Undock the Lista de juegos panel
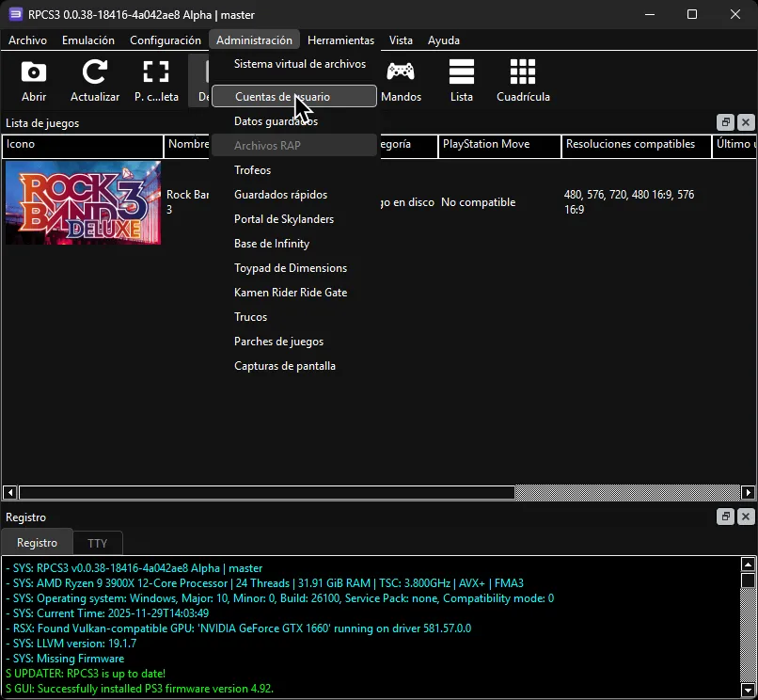This screenshot has height=700, width=758. tap(724, 122)
